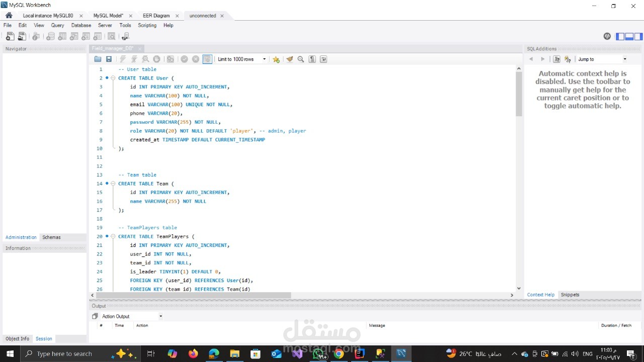The height and width of the screenshot is (362, 644).
Task: Click the commit transaction checkmark icon
Action: [x=184, y=59]
